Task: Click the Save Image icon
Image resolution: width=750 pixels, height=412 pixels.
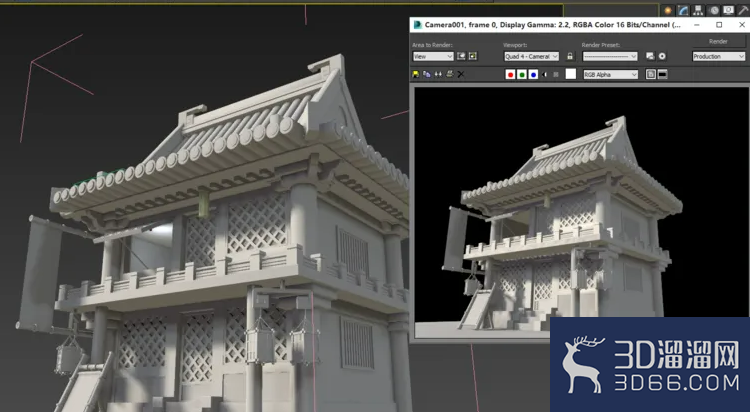Action: [x=415, y=74]
